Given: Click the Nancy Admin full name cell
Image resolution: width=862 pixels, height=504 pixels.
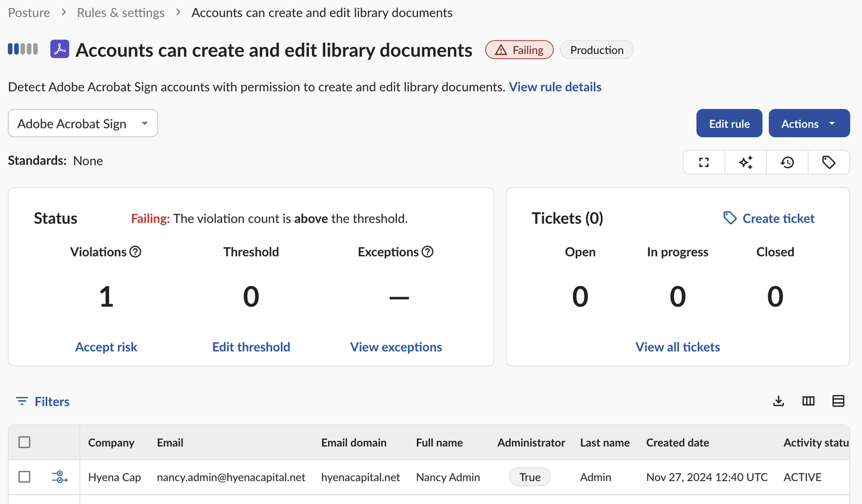Looking at the screenshot, I should [x=448, y=477].
